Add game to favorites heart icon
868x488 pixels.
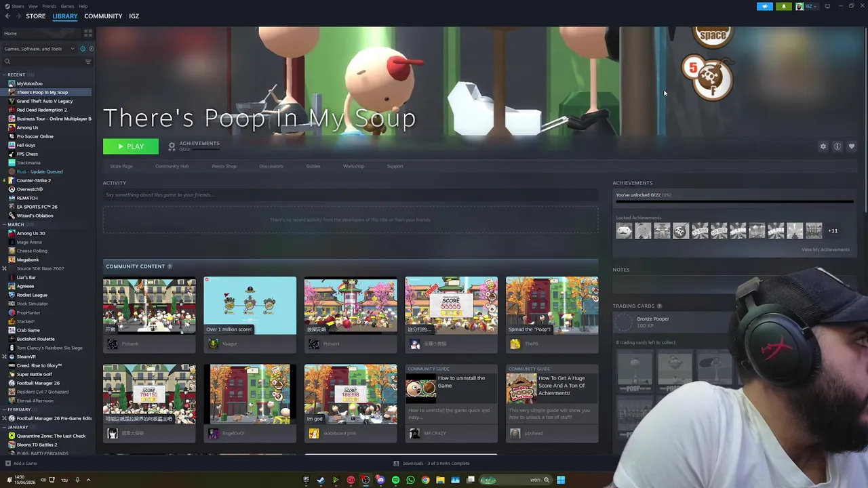[852, 146]
